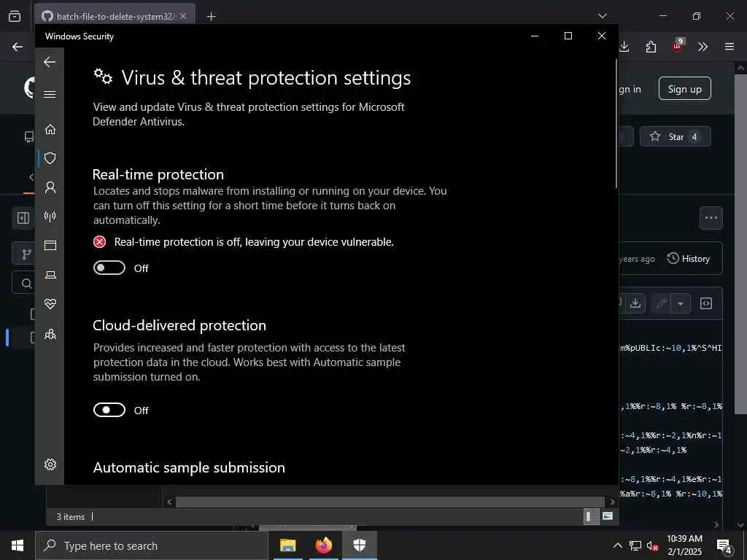Open the GitHub more options ellipsis button
Screen dimensions: 747x560
click(x=711, y=218)
